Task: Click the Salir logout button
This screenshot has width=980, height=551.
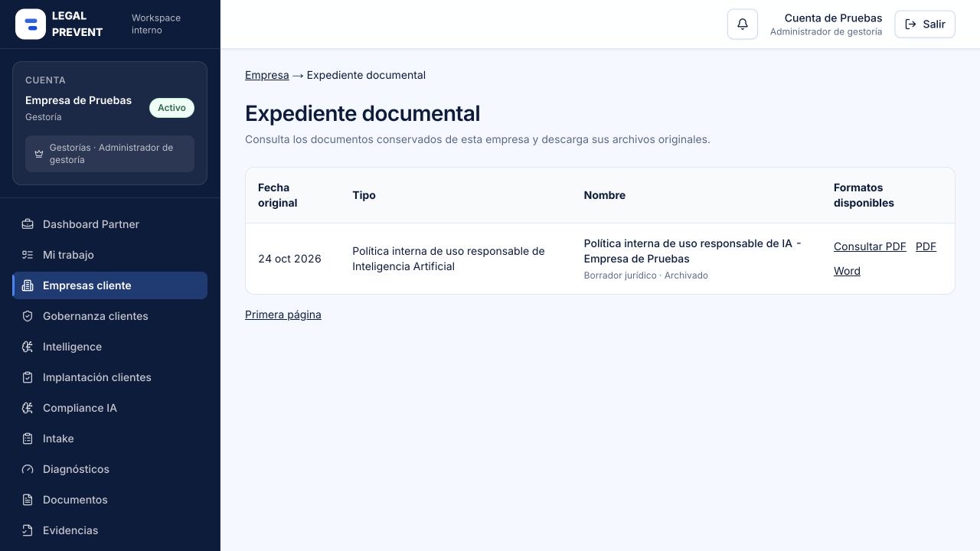Action: 925,24
